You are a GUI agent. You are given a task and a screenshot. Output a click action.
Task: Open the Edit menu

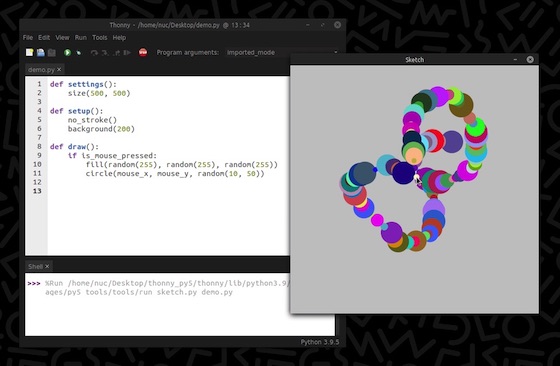coord(44,37)
